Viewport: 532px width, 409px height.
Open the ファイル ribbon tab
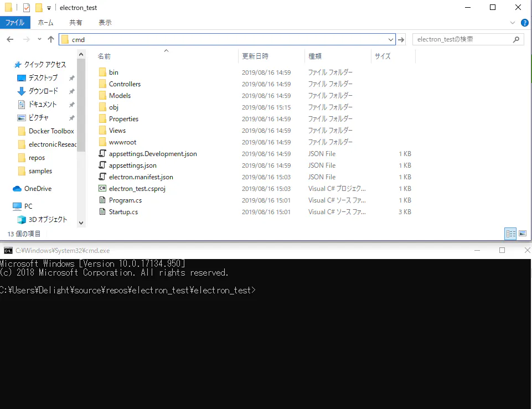point(15,22)
